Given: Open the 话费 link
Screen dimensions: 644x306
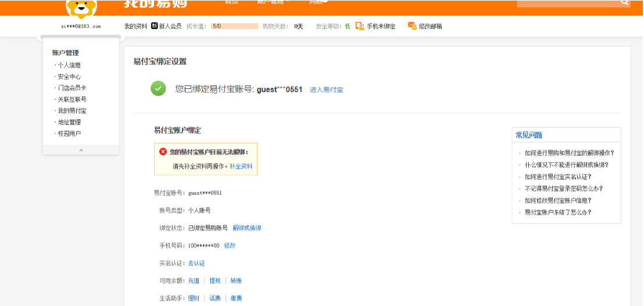Looking at the screenshot, I should point(215,298).
